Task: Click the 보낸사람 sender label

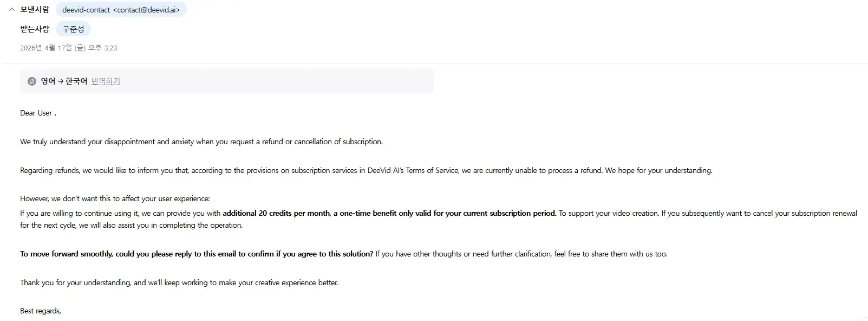Action: (x=35, y=10)
